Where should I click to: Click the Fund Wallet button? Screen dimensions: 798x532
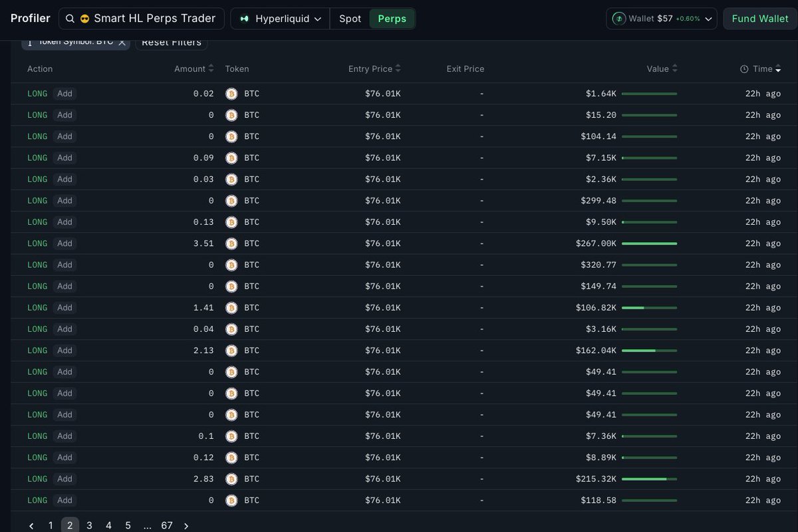pos(760,19)
